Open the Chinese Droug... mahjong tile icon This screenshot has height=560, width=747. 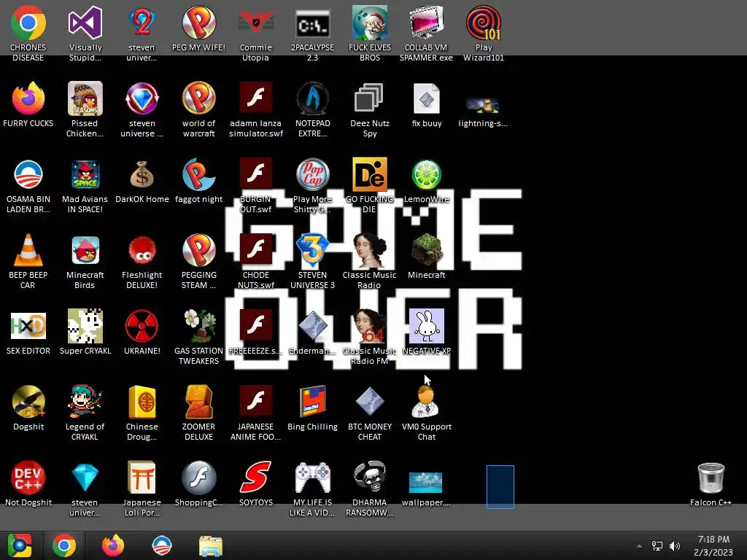tap(142, 402)
